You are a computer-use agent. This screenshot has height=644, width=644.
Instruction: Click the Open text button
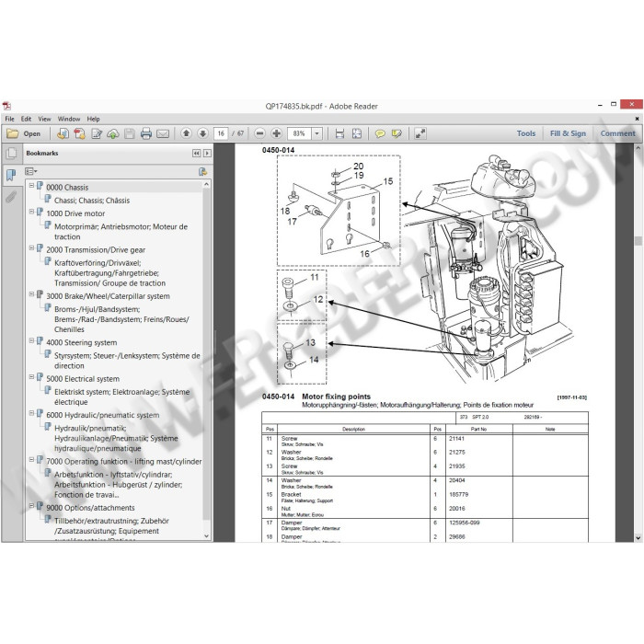pos(31,133)
